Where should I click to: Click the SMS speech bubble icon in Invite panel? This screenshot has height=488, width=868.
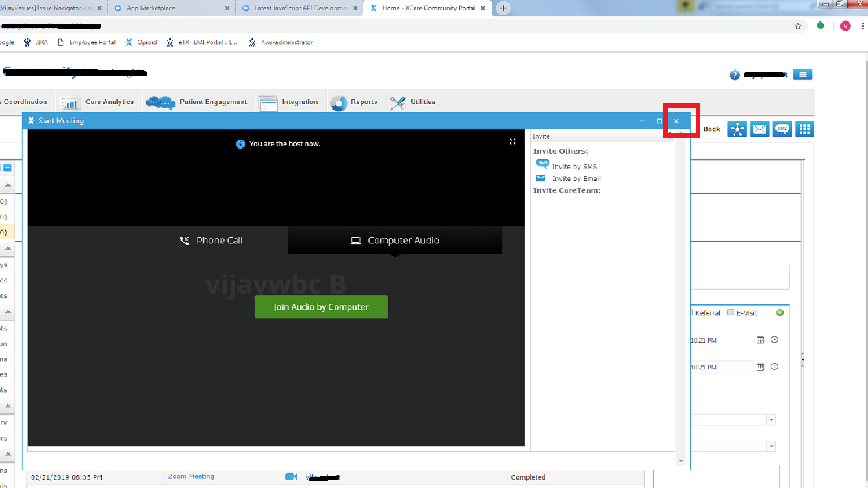[x=542, y=164]
